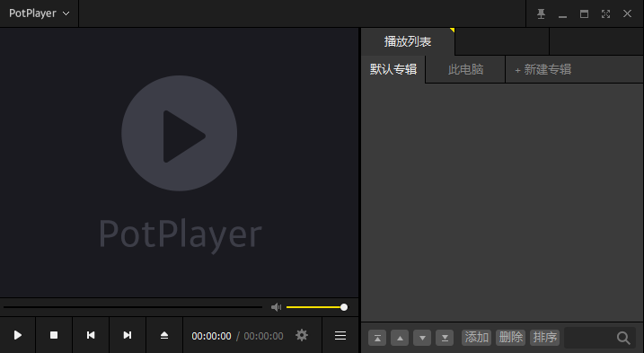
Task: Move selected item to the top of list
Action: [x=377, y=338]
